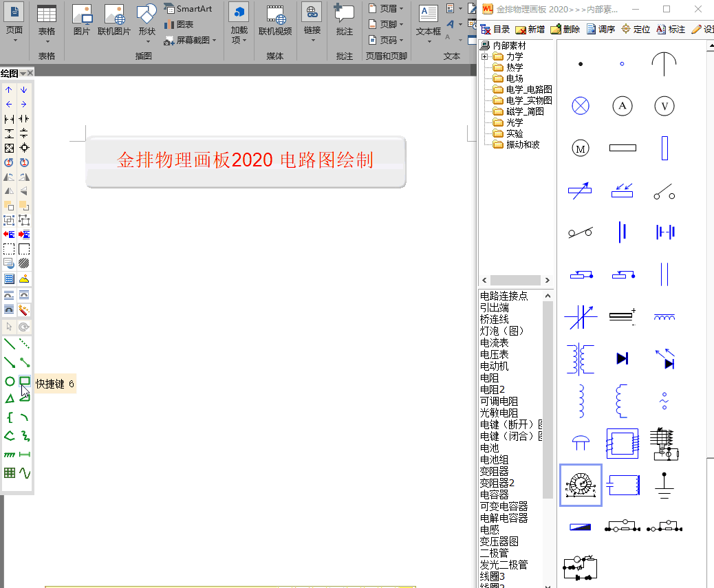This screenshot has width=714, height=588.
Task: Pick the lamp crossed-circle symbol thumbnail
Action: click(x=581, y=107)
